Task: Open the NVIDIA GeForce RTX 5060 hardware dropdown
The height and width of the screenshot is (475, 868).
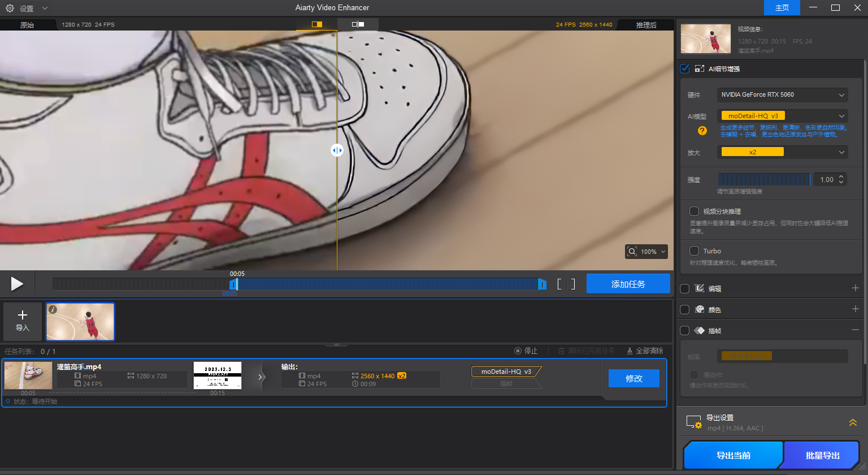Action: click(x=782, y=94)
